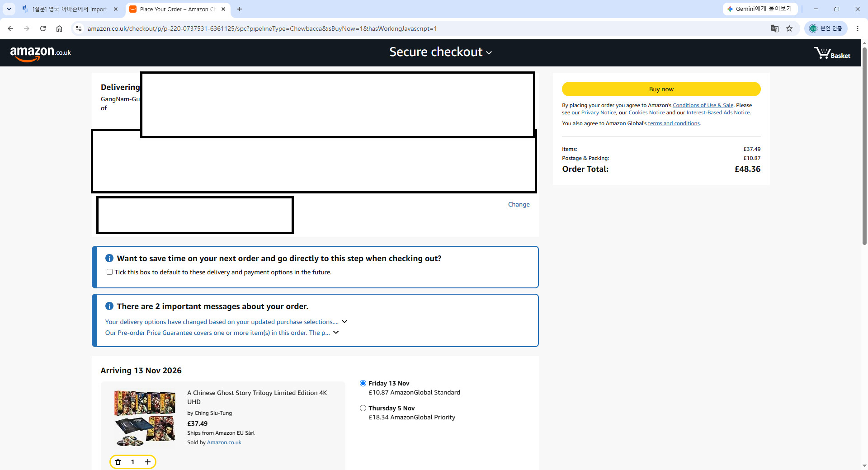Close the Place Your Order tab
The image size is (868, 470).
[223, 9]
